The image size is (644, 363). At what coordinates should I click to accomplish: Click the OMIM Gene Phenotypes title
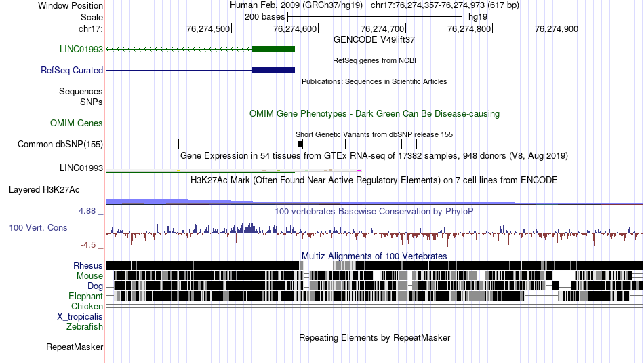click(374, 114)
